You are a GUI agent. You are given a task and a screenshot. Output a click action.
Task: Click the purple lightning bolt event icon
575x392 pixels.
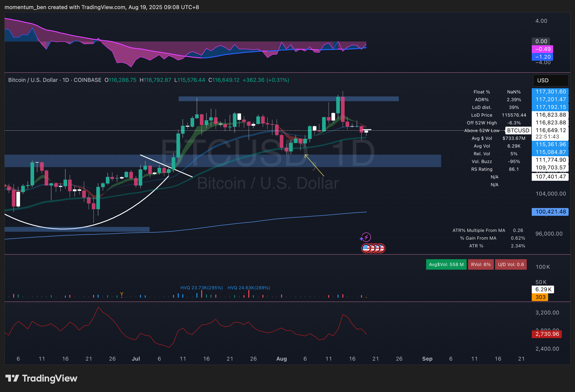point(367,237)
